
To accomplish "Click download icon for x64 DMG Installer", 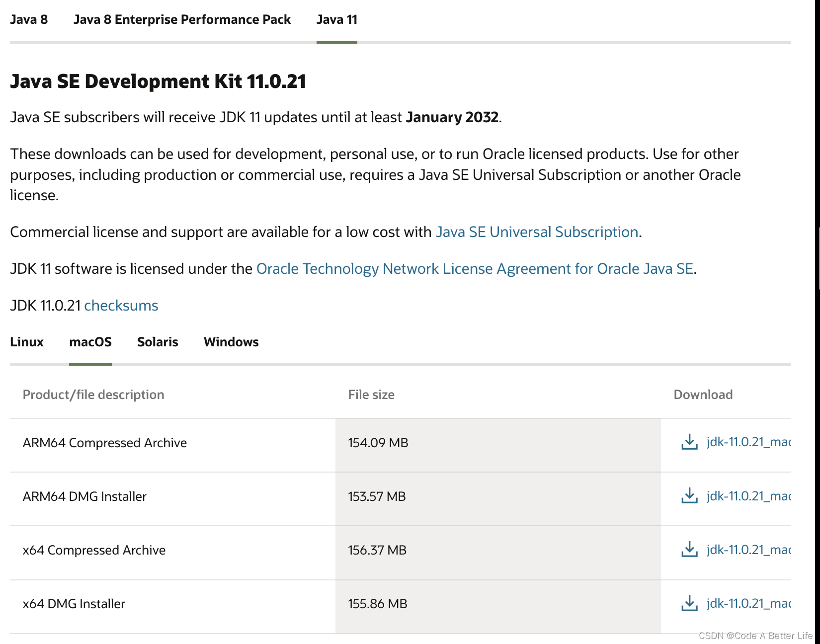I will [x=689, y=603].
